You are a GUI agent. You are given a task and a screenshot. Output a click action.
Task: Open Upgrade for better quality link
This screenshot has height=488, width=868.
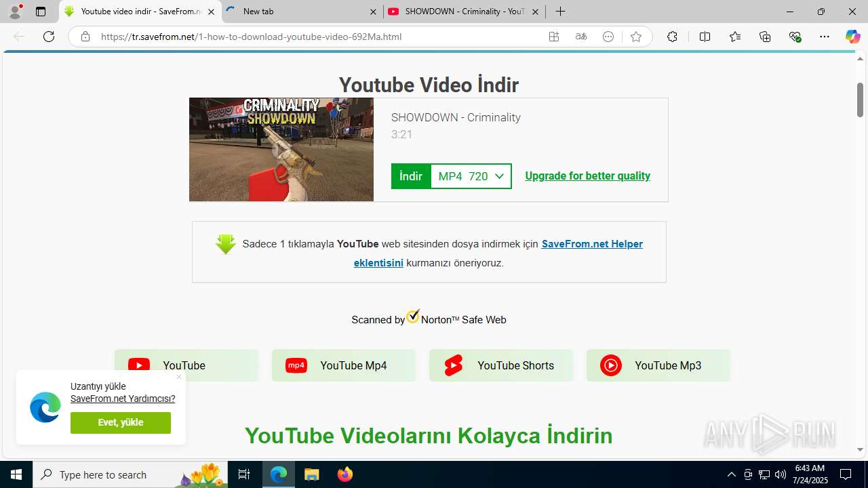[587, 176]
